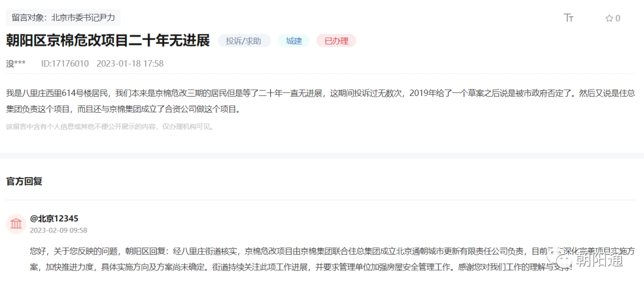Open the @北京12345 responder profile

pyautogui.click(x=54, y=218)
